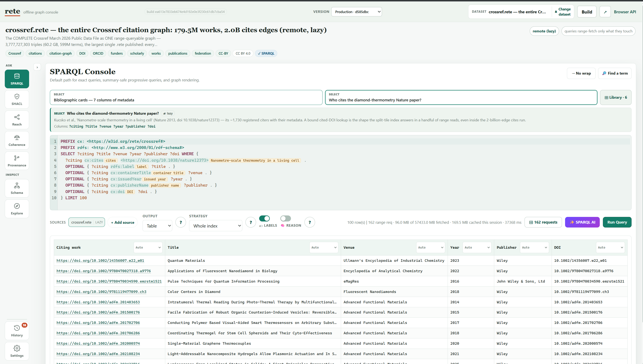
Task: Open the Browser API link
Action: (x=625, y=12)
